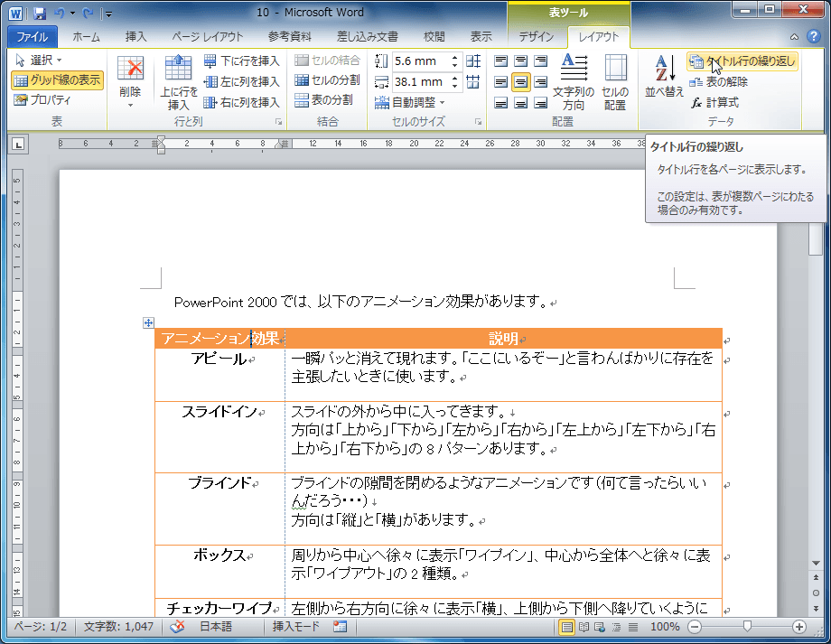Click the macro recording icon in status bar

tap(340, 627)
